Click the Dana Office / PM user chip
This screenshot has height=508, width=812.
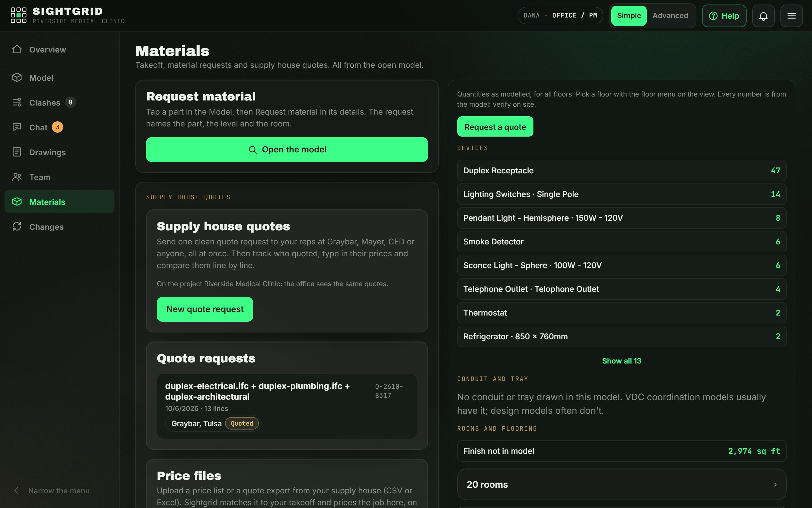click(560, 16)
